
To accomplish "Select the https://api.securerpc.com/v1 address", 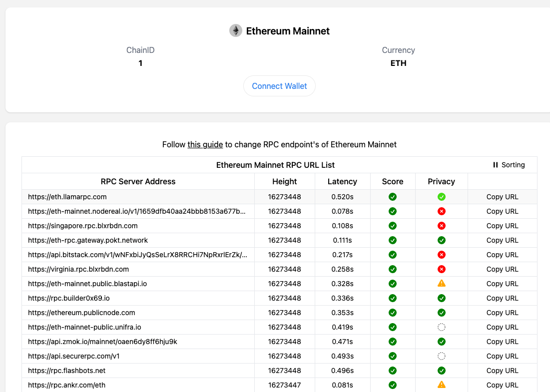I will (x=73, y=356).
